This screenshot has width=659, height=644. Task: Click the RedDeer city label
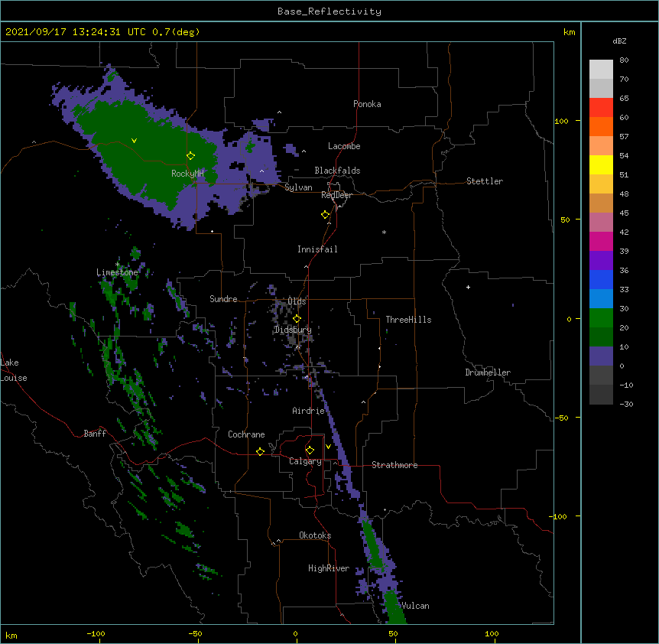coord(336,195)
